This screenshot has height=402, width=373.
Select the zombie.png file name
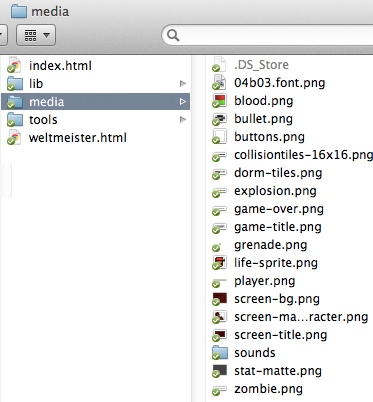click(x=268, y=389)
